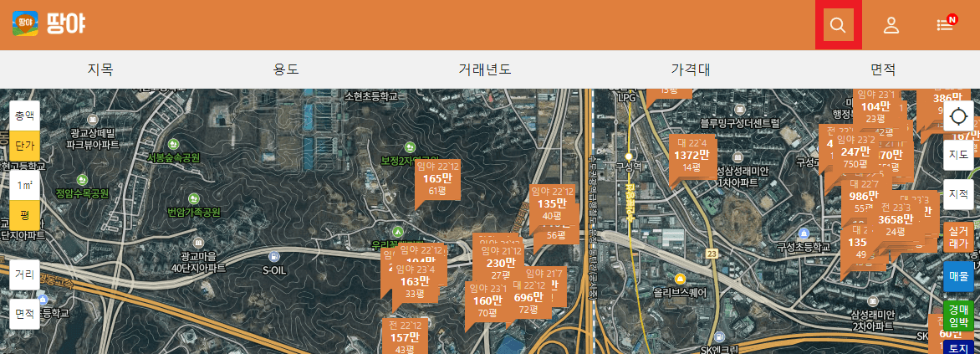The image size is (980, 354).
Task: Click the S-OIL gas station icon
Action: coord(273,257)
